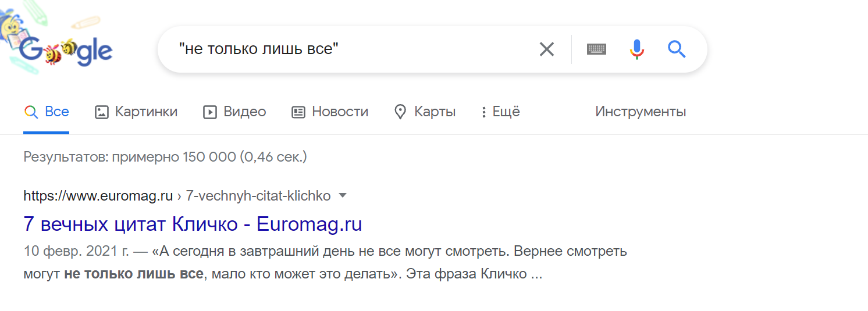Click the 7-vechnyh-citat-klichko breadcrumb path
This screenshot has width=868, height=311.
(258, 196)
